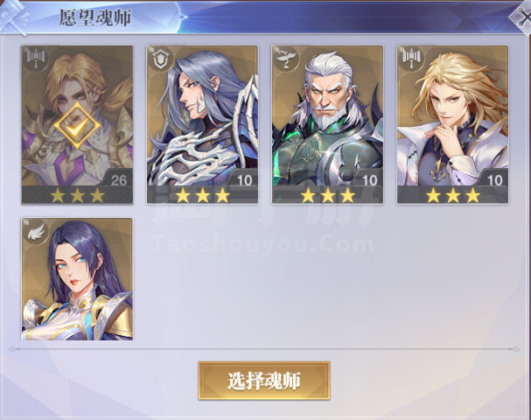Select the blonde man in white coat card
Image resolution: width=531 pixels, height=420 pixels.
452,124
